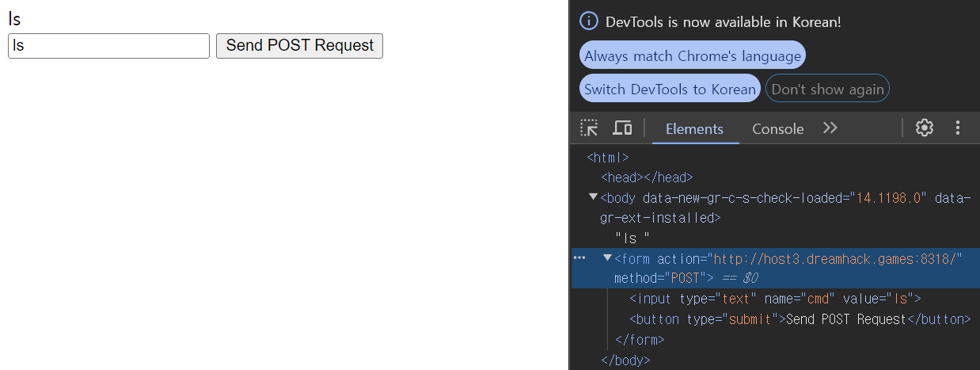The height and width of the screenshot is (370, 980).
Task: Open the DevTools three-dot customize menu
Action: tap(958, 128)
